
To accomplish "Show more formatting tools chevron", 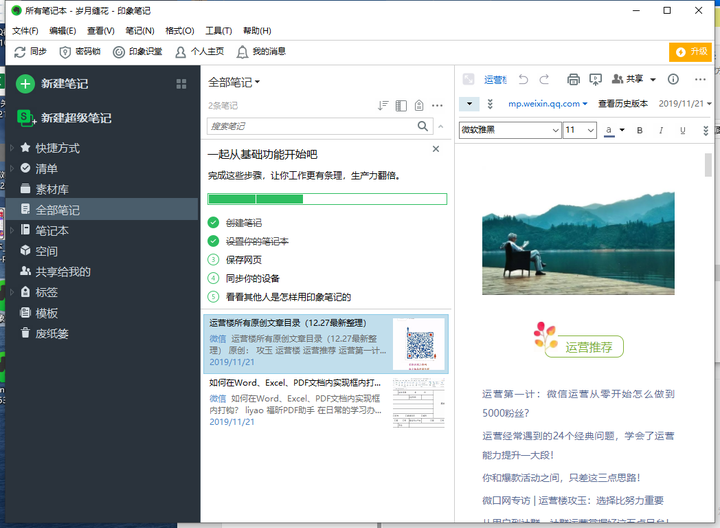I will pyautogui.click(x=706, y=130).
